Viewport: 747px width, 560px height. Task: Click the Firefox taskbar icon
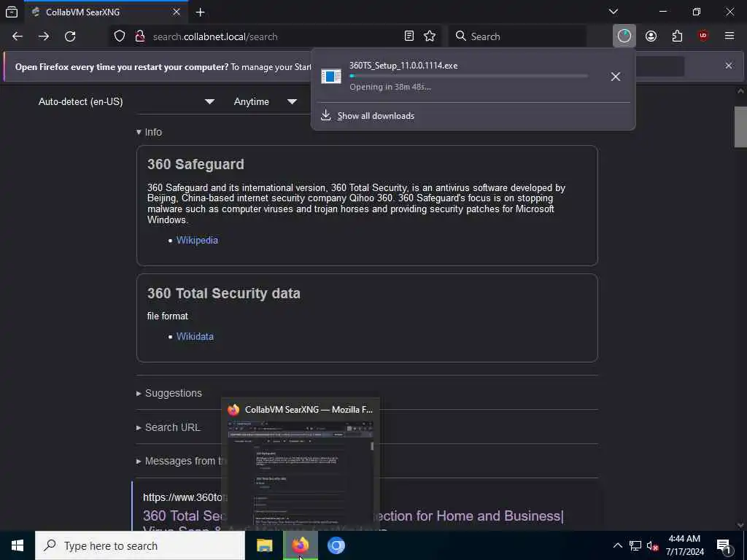pos(300,545)
